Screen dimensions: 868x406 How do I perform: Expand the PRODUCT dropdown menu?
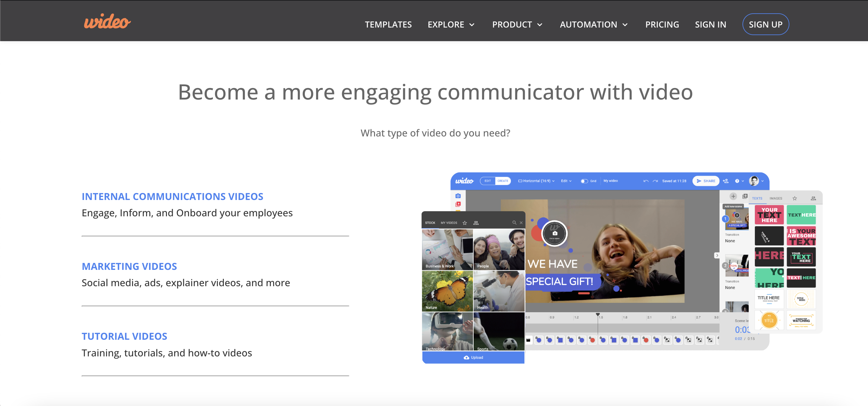click(517, 25)
